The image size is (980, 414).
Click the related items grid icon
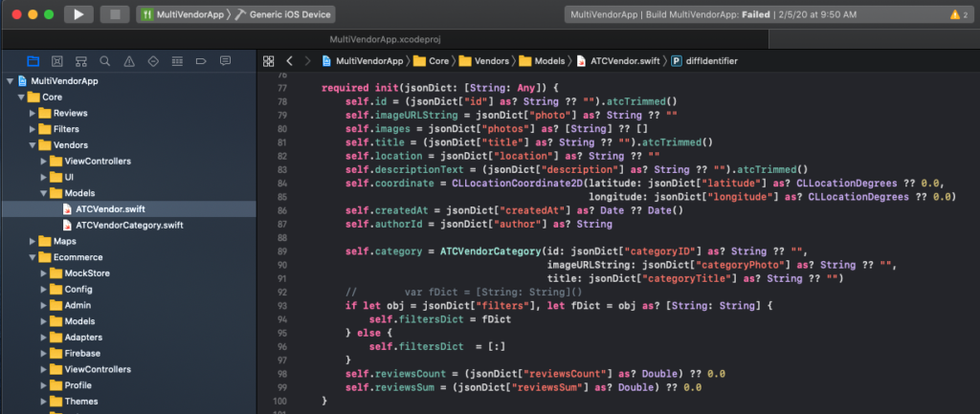tap(268, 61)
